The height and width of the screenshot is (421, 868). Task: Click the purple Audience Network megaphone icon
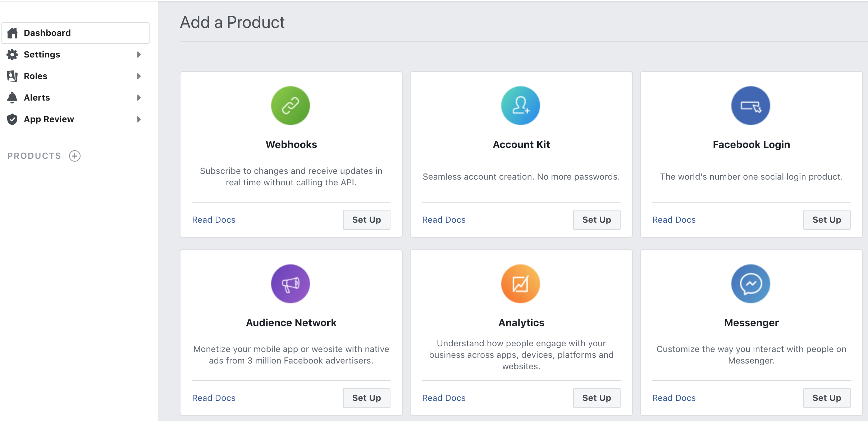coord(291,284)
